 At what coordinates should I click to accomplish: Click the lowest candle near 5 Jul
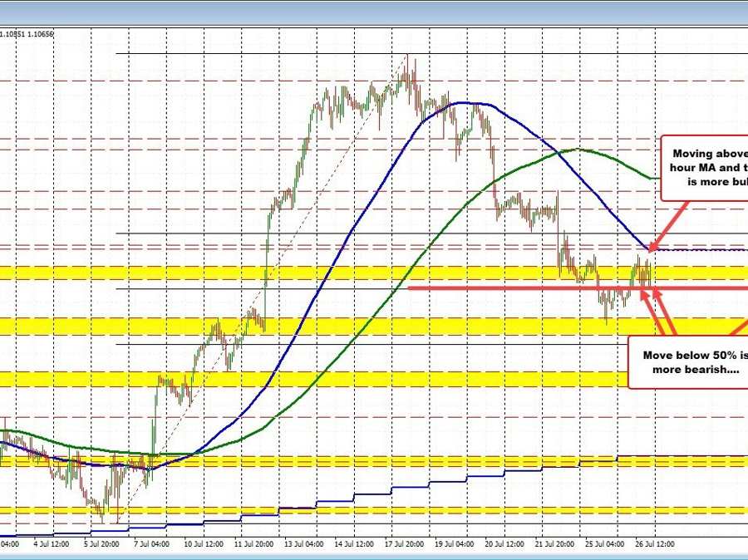coord(104,515)
